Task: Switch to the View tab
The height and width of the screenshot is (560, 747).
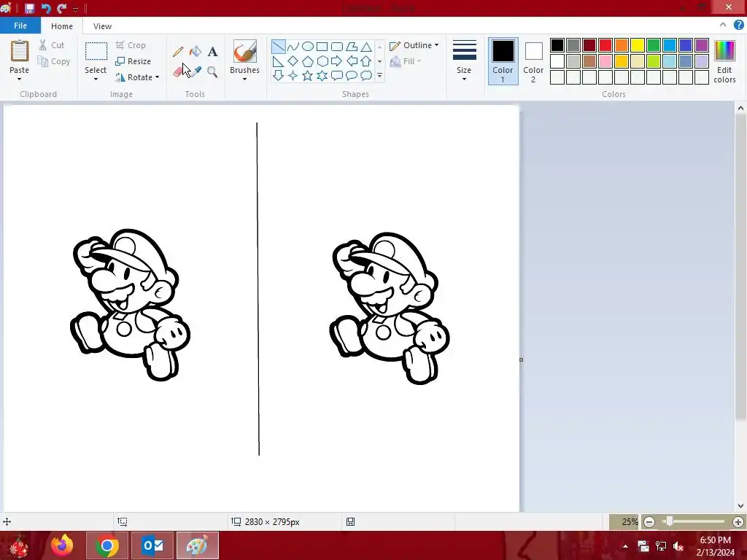Action: point(102,26)
